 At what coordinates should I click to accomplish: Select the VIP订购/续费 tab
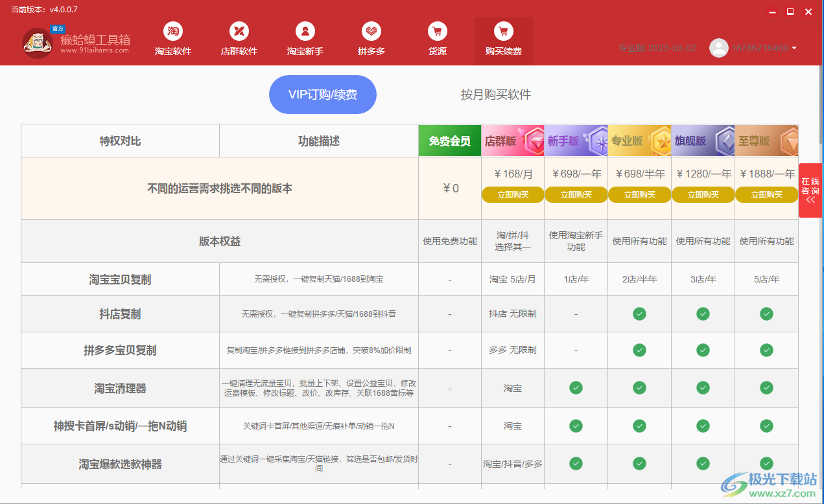tap(322, 95)
